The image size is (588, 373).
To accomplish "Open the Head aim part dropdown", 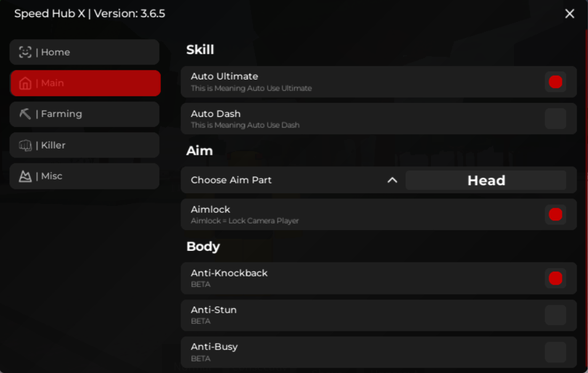I will coord(486,180).
